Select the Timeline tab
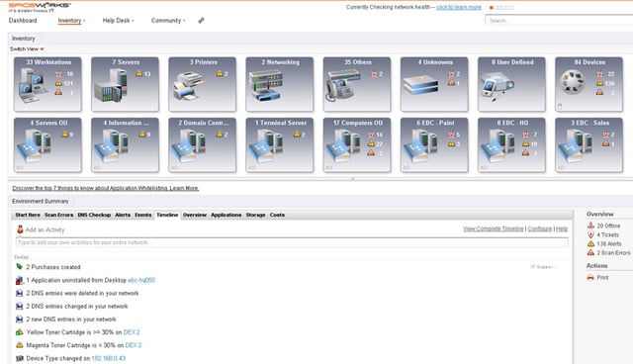Viewport: 633px width, 364px height. coord(167,215)
